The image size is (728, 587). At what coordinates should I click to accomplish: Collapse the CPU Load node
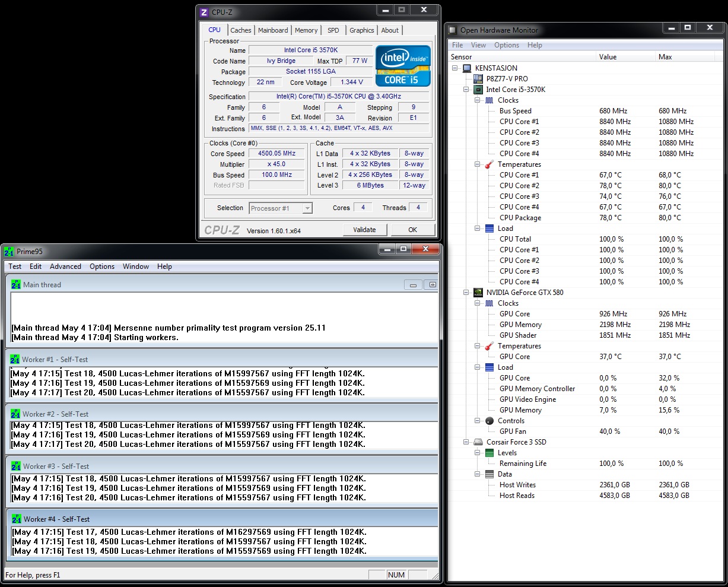[478, 229]
